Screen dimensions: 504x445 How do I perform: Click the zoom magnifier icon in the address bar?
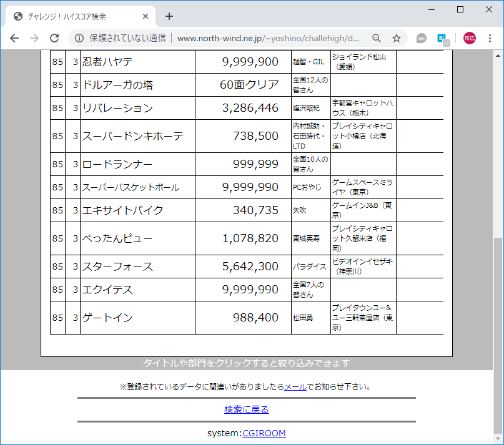(376, 38)
